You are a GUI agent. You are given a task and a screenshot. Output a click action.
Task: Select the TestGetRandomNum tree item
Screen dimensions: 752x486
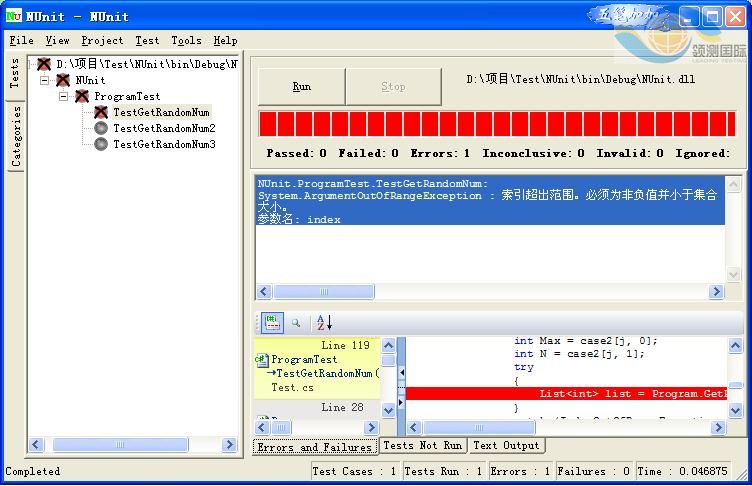point(161,112)
